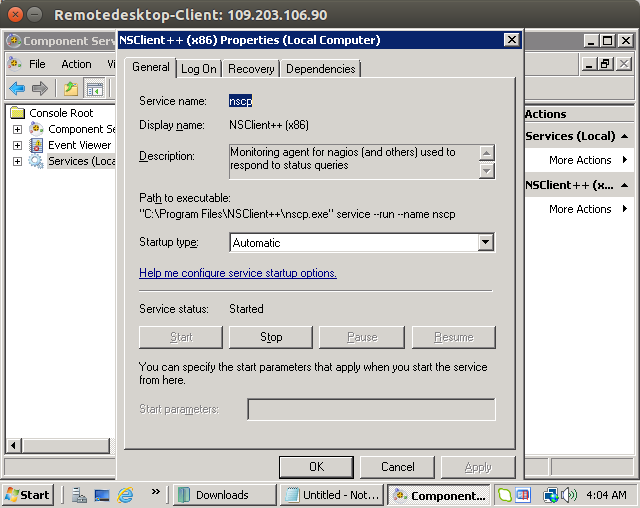The width and height of the screenshot is (640, 508).
Task: Collapse the NSClient++ actions section
Action: pyautogui.click(x=624, y=185)
